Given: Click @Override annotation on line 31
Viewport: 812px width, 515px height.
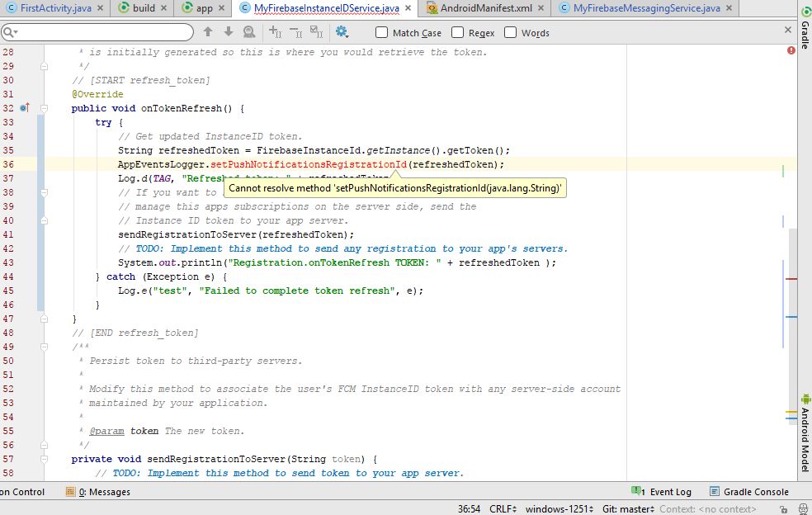Looking at the screenshot, I should point(97,94).
